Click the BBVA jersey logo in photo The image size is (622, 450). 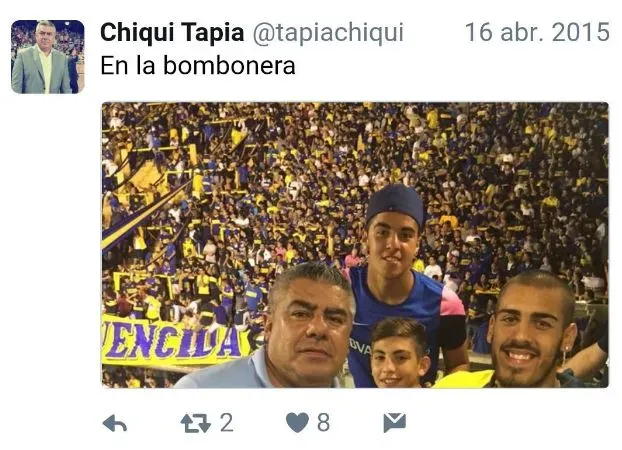[360, 348]
